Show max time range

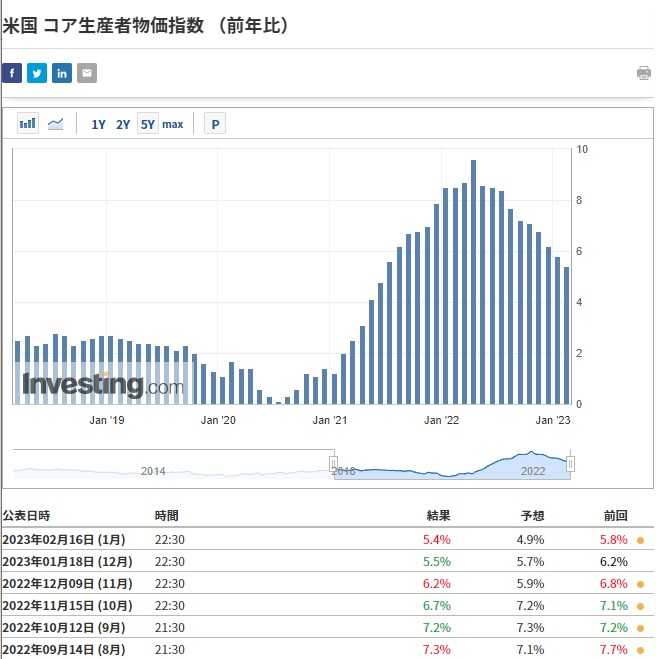coord(173,125)
